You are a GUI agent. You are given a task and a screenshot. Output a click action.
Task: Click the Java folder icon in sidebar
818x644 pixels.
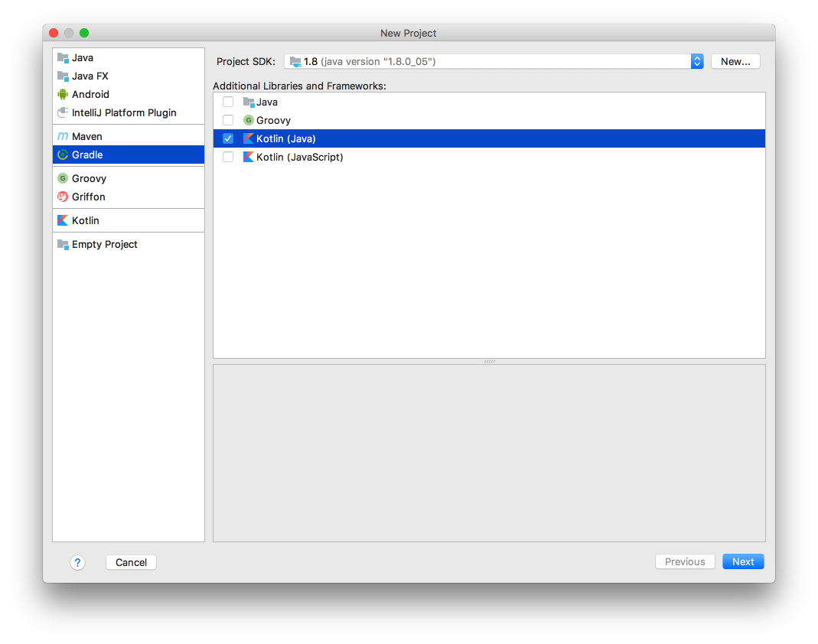click(63, 57)
